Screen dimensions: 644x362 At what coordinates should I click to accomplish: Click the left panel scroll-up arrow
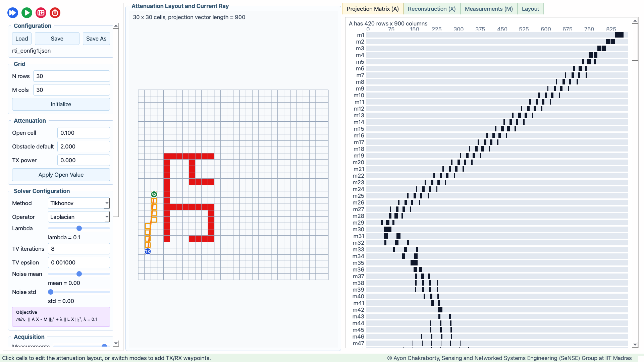(x=116, y=26)
